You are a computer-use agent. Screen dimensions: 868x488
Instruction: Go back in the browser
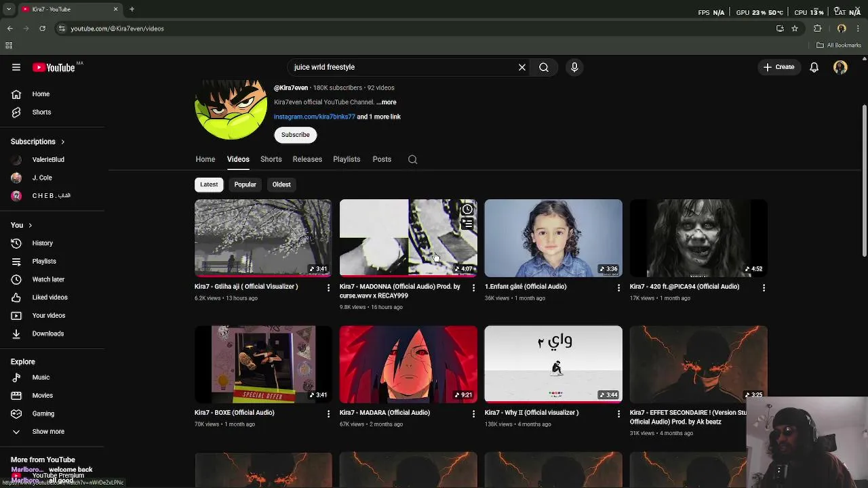pyautogui.click(x=10, y=28)
